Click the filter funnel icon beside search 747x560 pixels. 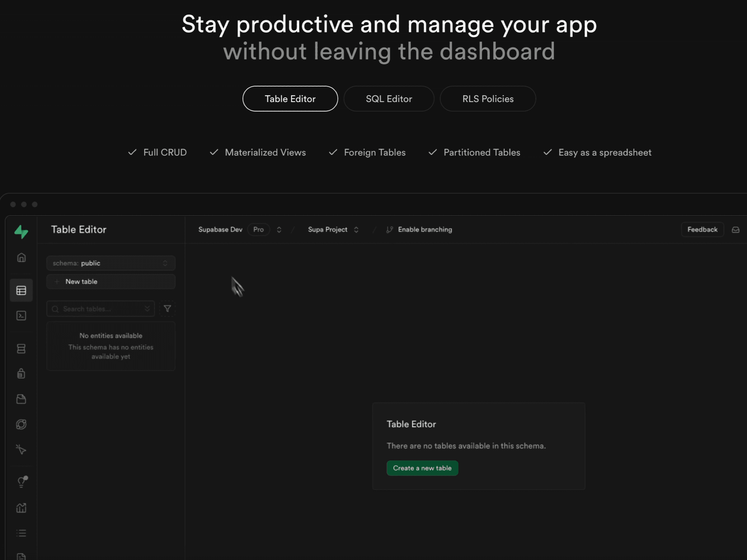[x=167, y=309]
